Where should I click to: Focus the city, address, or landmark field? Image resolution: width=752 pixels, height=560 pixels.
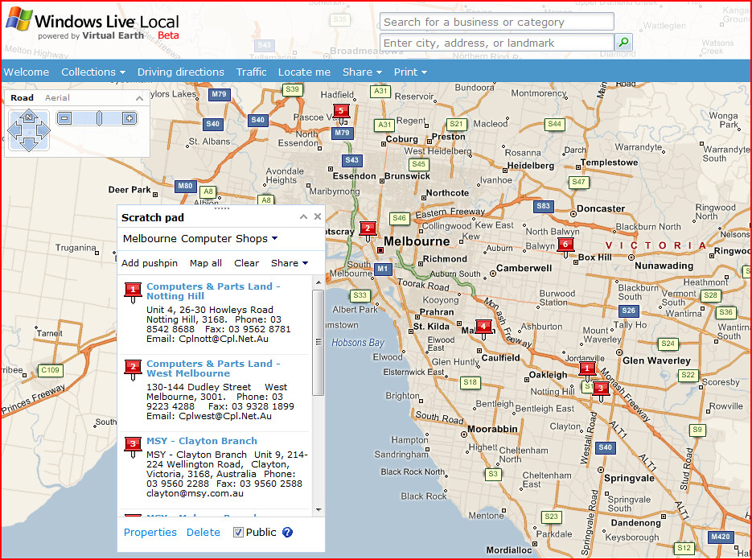(x=497, y=43)
